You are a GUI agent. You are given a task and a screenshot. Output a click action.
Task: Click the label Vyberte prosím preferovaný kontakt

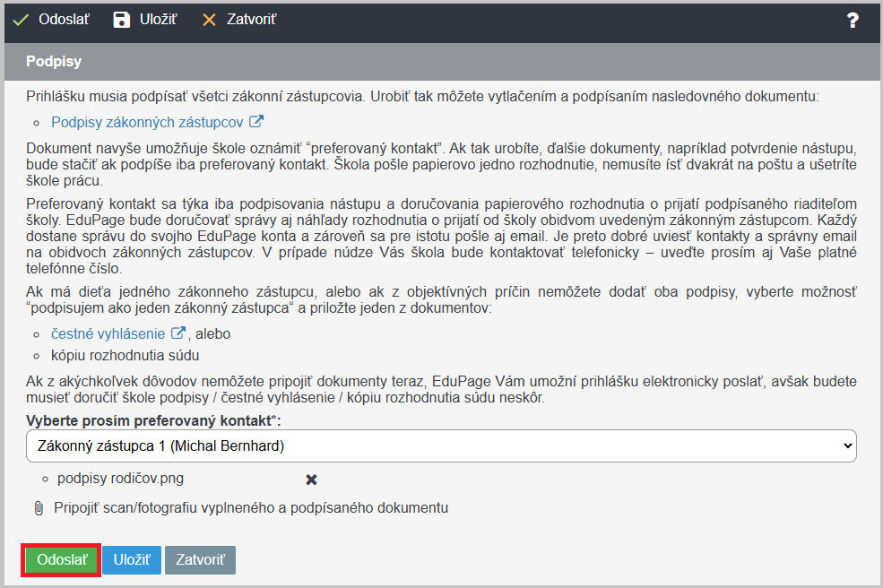[153, 420]
